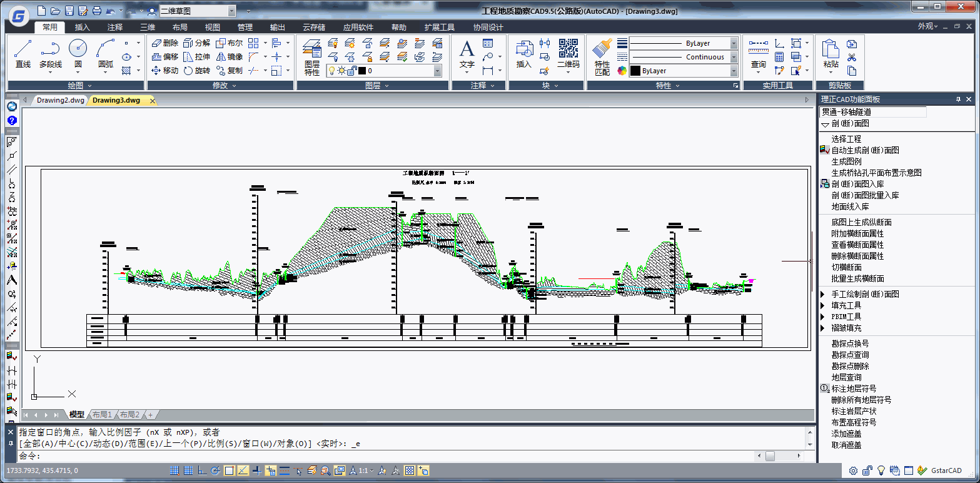Viewport: 980px width, 483px height.
Task: Click the 二维码 QR code tool
Action: point(568,53)
